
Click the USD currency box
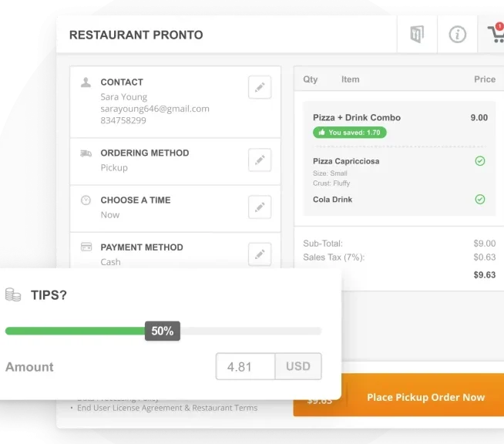pos(298,366)
